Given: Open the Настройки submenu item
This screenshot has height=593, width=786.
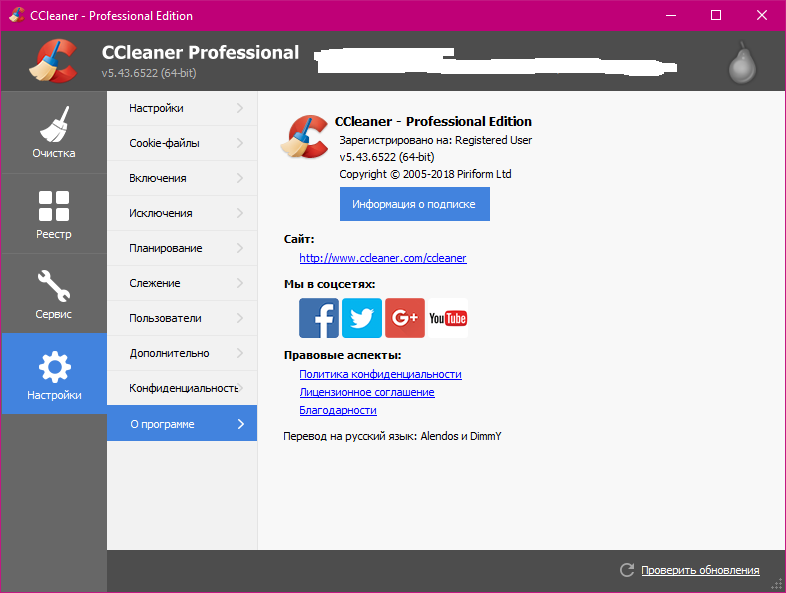Looking at the screenshot, I should pyautogui.click(x=182, y=108).
